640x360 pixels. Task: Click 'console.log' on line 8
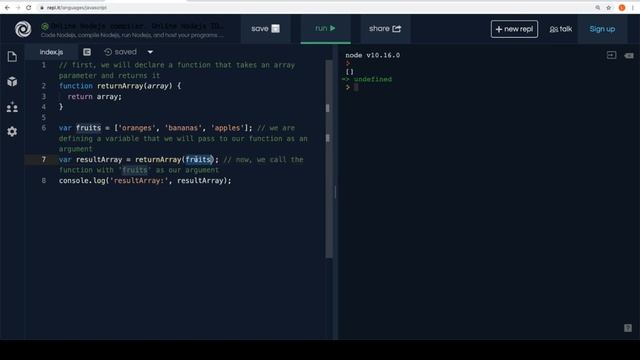(x=82, y=180)
